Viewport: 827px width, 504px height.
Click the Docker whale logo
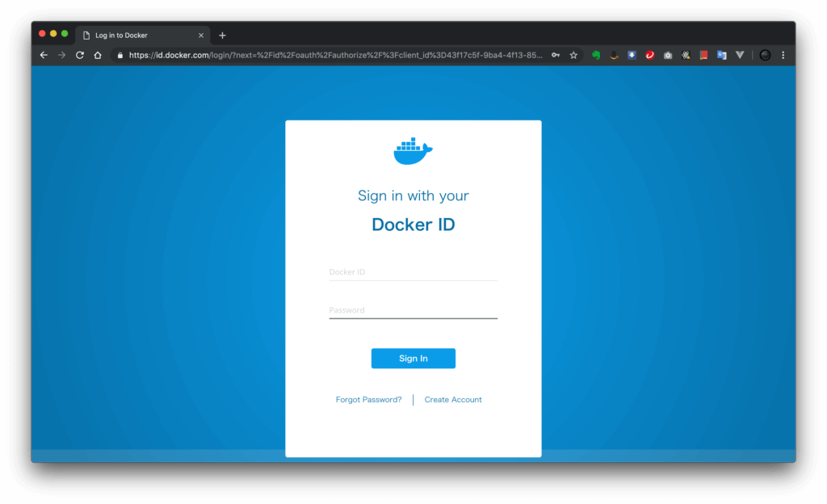tap(413, 151)
